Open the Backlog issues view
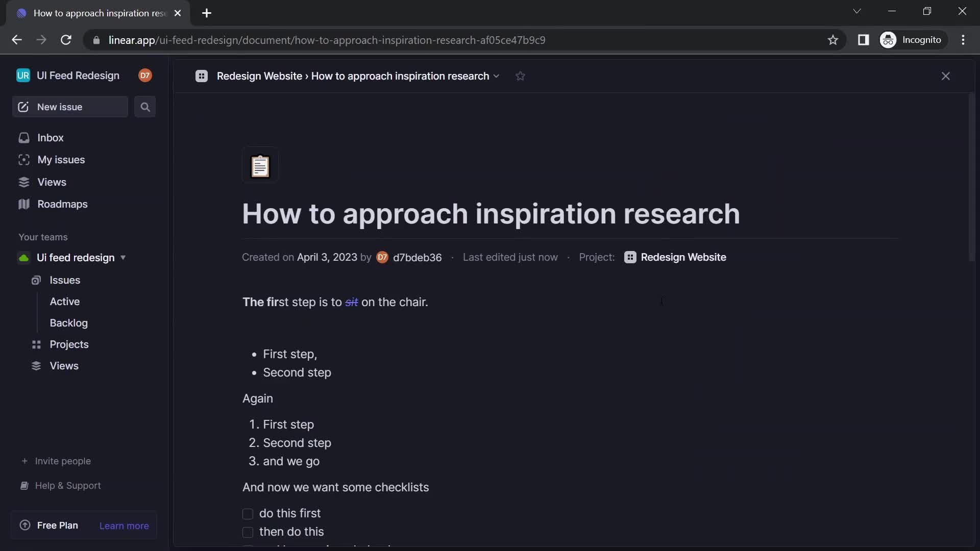Viewport: 980px width, 551px height. 69,323
